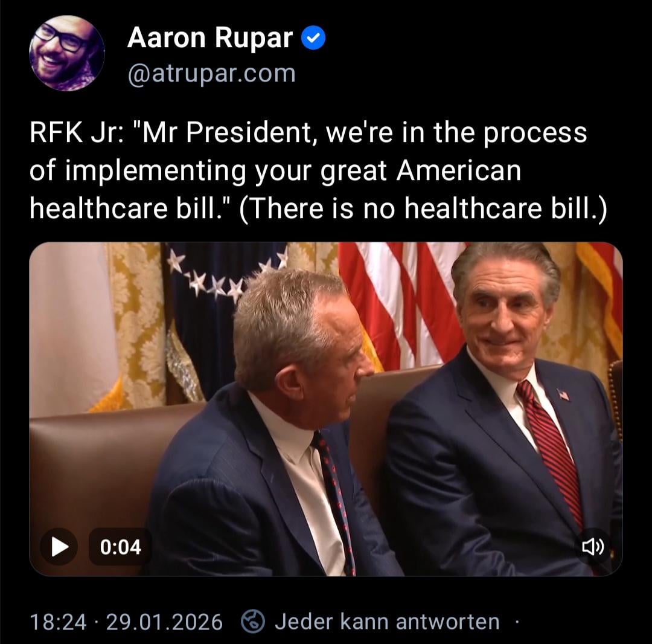Open the 'Jeder kann antworten' reply setting

click(387, 622)
